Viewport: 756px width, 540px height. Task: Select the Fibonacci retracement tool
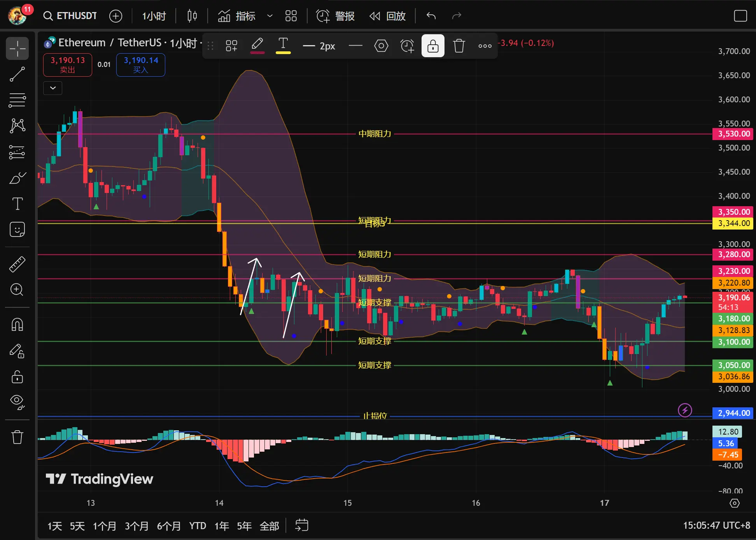pos(17,100)
